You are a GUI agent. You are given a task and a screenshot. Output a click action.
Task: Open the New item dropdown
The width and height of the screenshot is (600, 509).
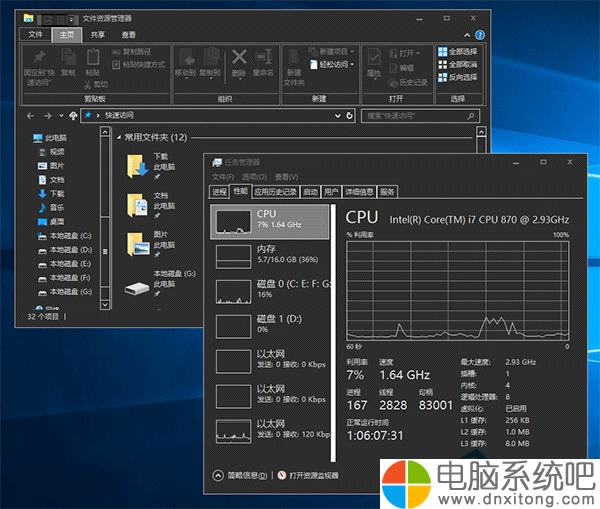(331, 51)
